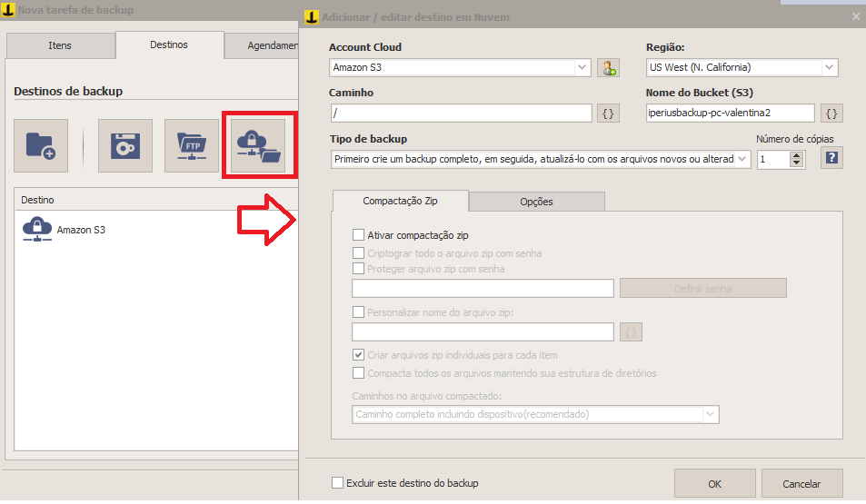Screen dimensions: 866x504
Task: Click the Caminho path input field
Action: 461,114
